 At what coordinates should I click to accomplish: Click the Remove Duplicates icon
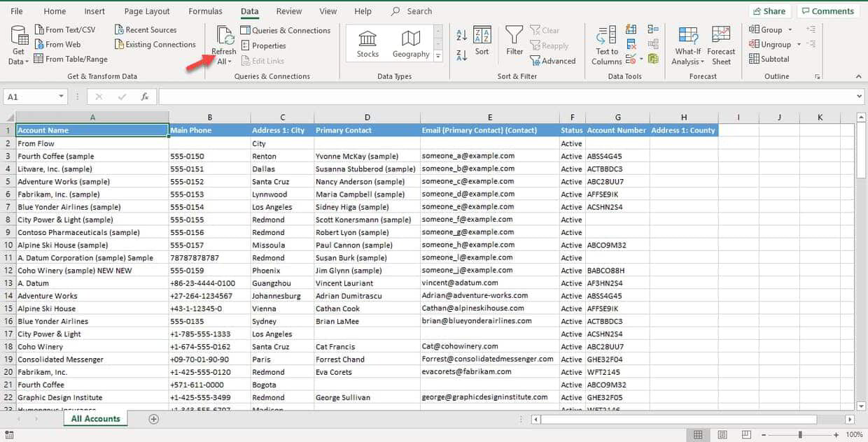click(x=631, y=43)
